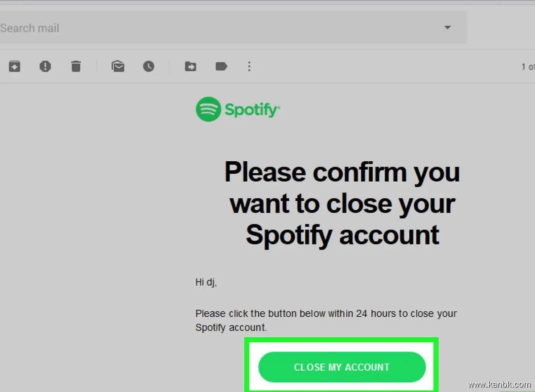Click the "Hi dj," greeting text
535x392 pixels.
[206, 282]
